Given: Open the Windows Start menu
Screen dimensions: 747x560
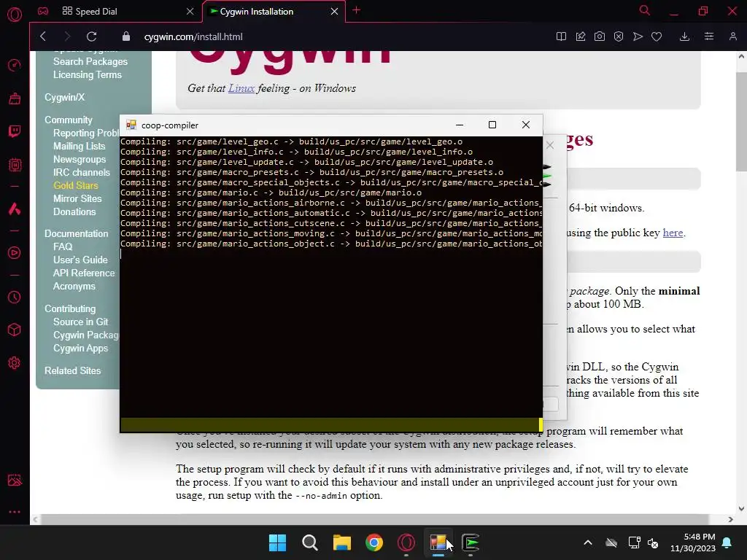Looking at the screenshot, I should click(x=277, y=542).
